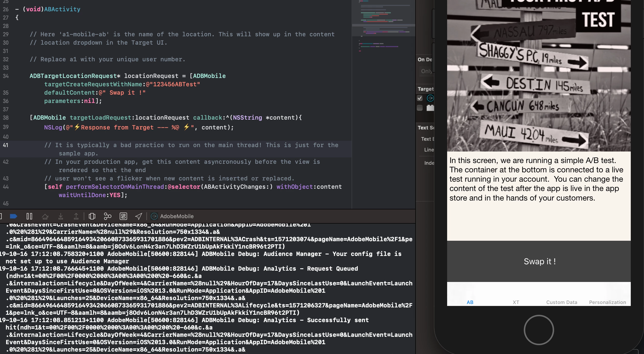Select the Personalization tab in simulator
The height and width of the screenshot is (354, 644).
tap(607, 302)
